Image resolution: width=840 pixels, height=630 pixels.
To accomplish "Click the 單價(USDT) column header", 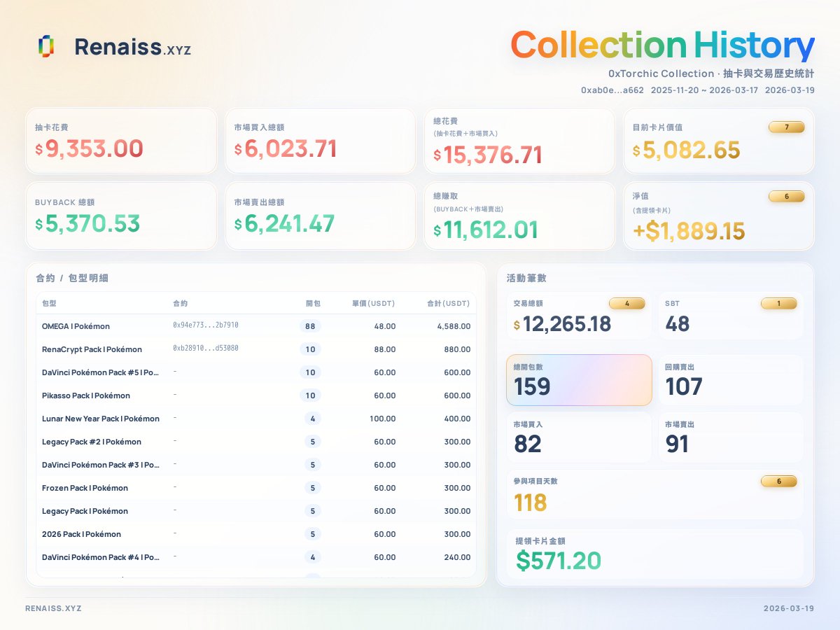I will [373, 303].
